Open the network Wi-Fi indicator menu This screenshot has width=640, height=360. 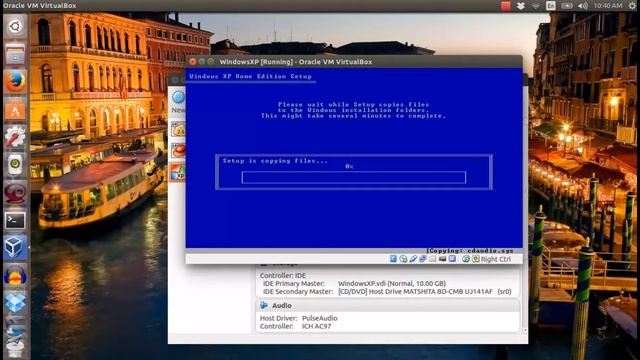click(536, 6)
